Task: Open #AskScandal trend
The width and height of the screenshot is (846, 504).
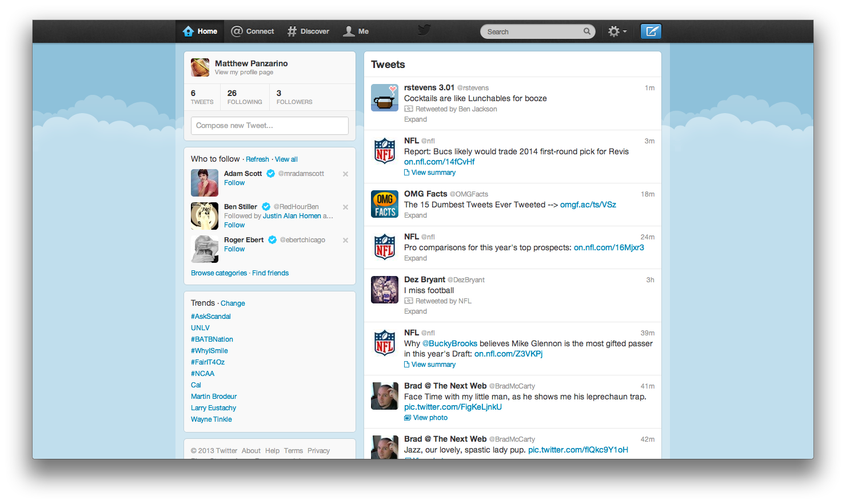Action: click(x=211, y=317)
